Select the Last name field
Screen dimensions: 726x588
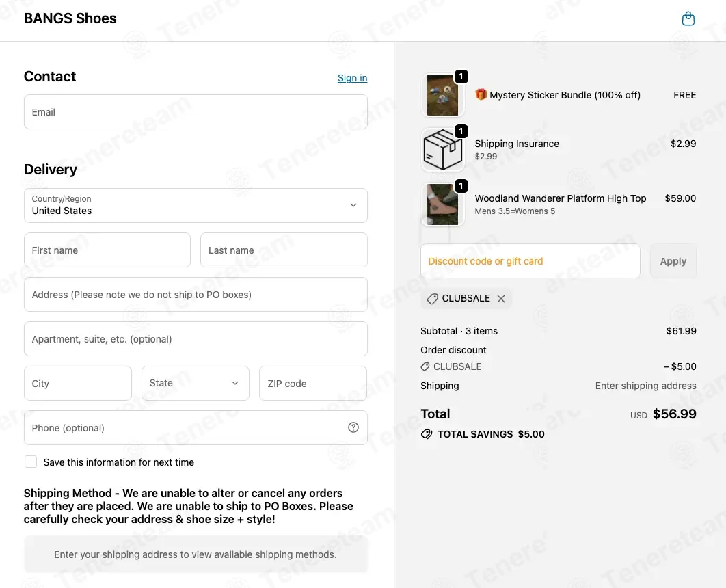(284, 250)
